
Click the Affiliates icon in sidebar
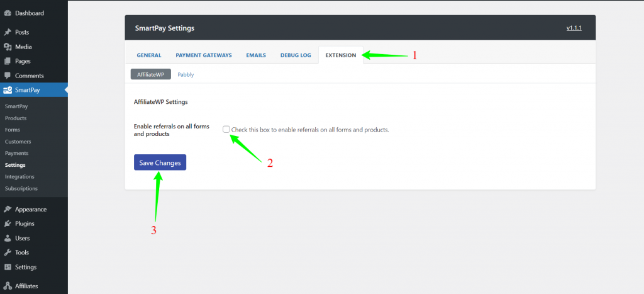8,286
